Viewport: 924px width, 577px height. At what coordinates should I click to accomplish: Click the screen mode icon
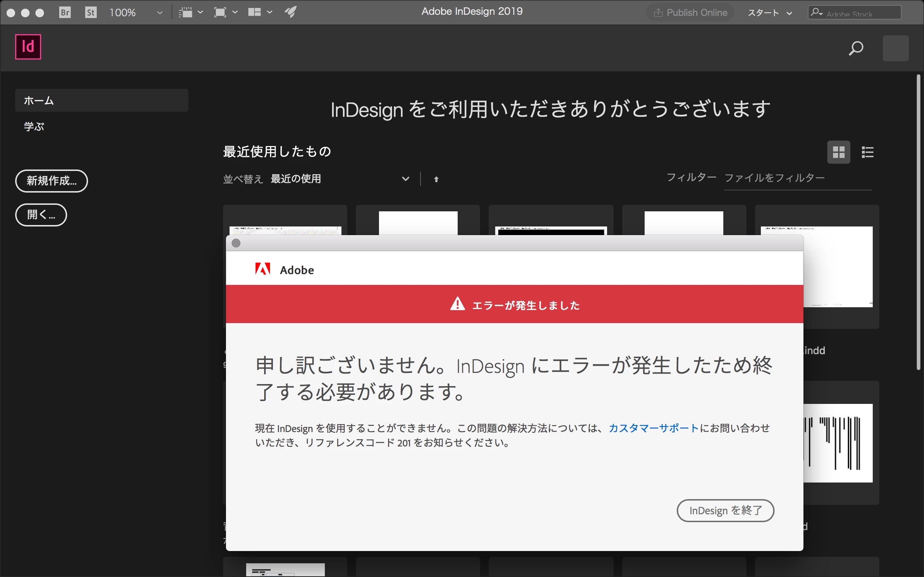pos(220,13)
